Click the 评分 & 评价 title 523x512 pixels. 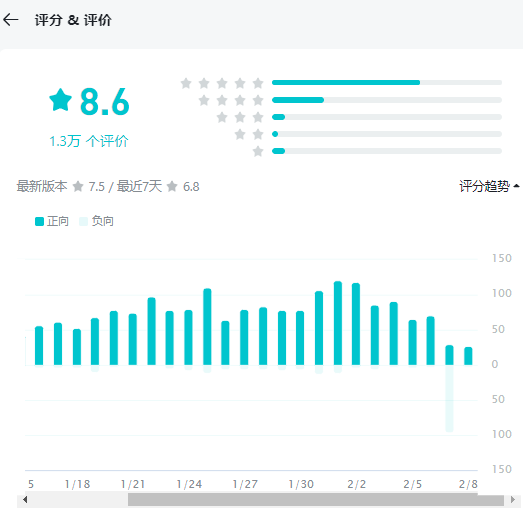click(x=73, y=20)
